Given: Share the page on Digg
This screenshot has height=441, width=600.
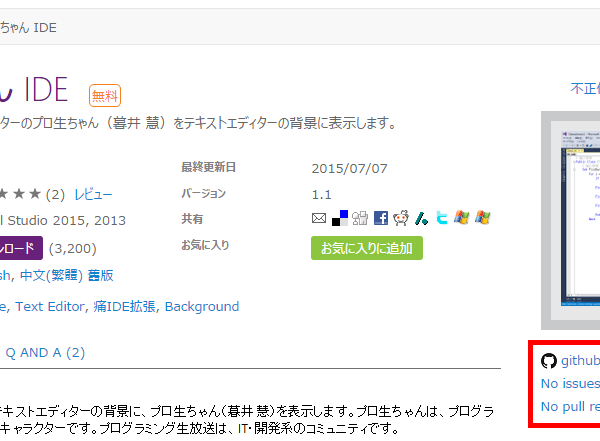Looking at the screenshot, I should point(360,218).
